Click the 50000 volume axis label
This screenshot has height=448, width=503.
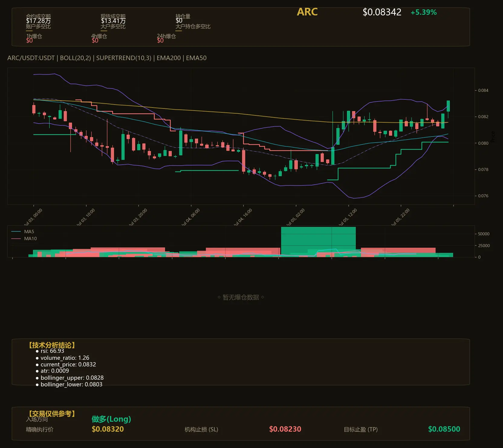pyautogui.click(x=484, y=234)
